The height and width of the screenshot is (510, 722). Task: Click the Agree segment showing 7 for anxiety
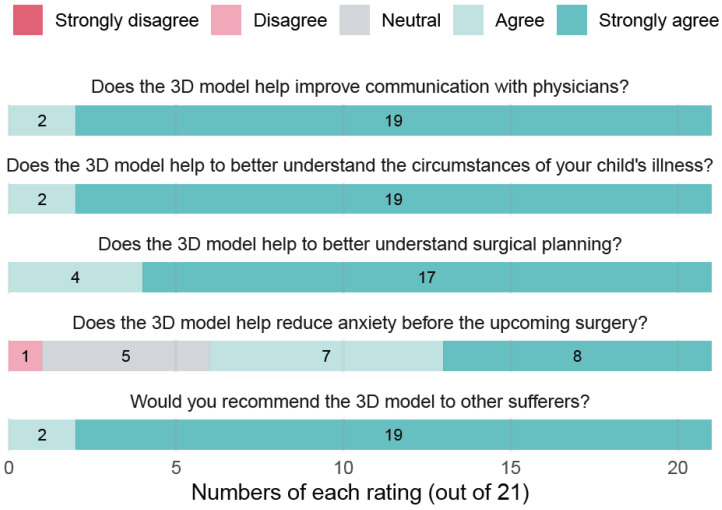326,356
